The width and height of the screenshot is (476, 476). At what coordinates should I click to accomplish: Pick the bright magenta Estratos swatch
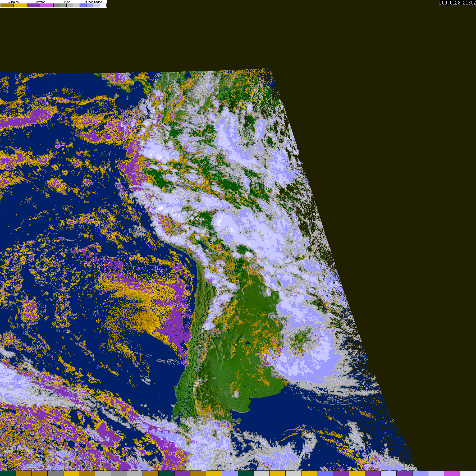[x=47, y=5]
